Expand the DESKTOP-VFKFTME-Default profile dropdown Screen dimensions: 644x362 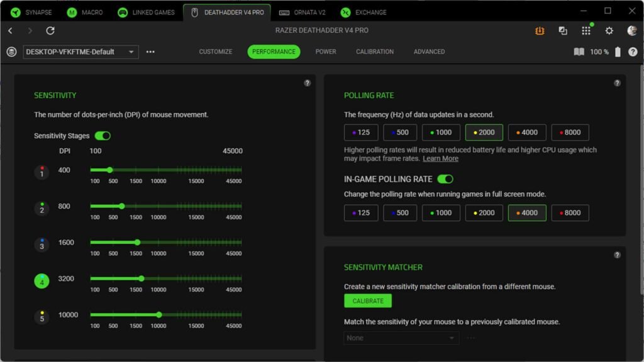[x=80, y=52]
